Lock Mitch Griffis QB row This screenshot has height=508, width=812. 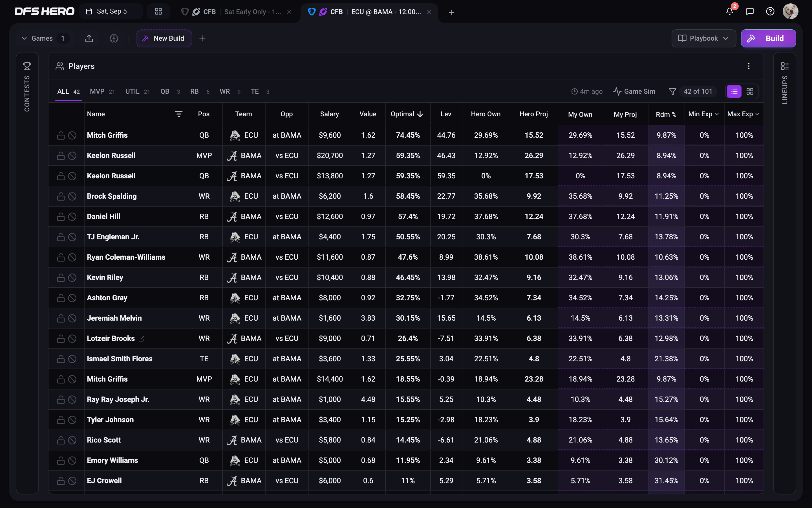[x=61, y=135]
